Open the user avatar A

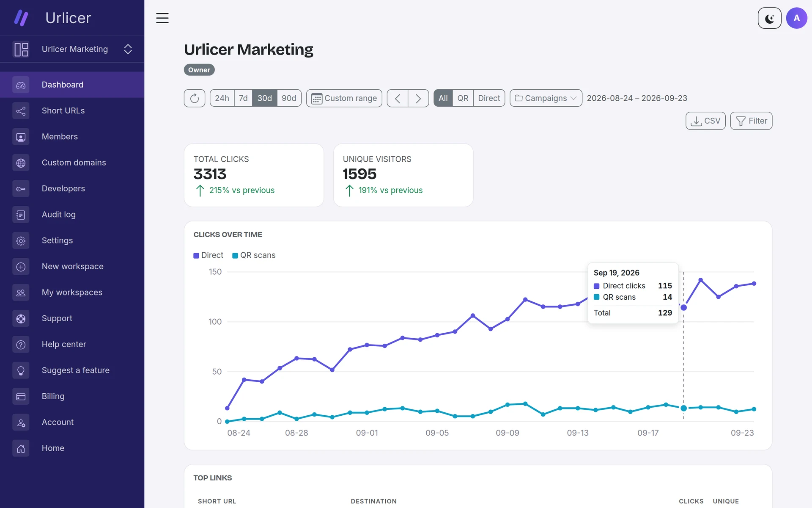click(x=796, y=18)
